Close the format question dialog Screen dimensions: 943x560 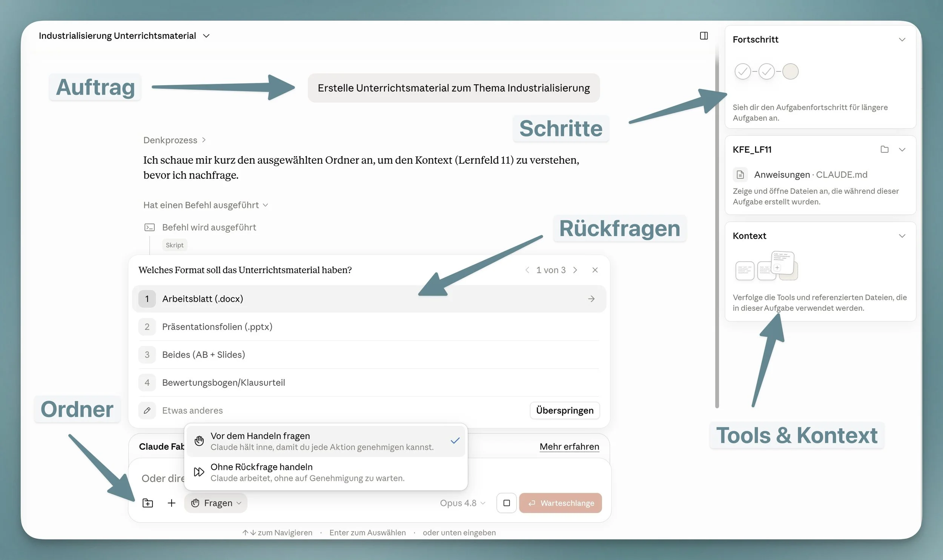click(x=595, y=270)
